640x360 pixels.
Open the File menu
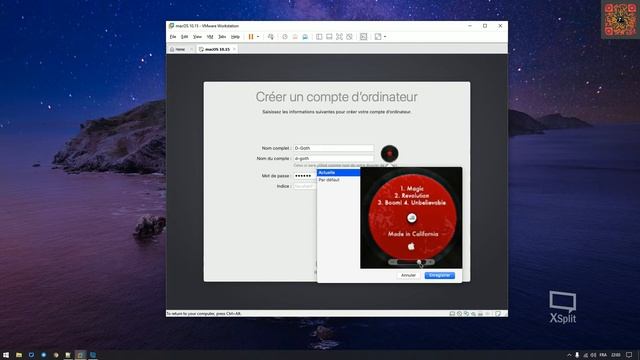[x=173, y=37]
